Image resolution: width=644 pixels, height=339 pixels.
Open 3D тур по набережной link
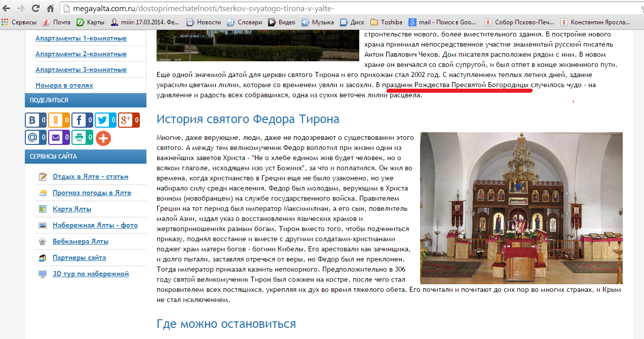click(91, 274)
